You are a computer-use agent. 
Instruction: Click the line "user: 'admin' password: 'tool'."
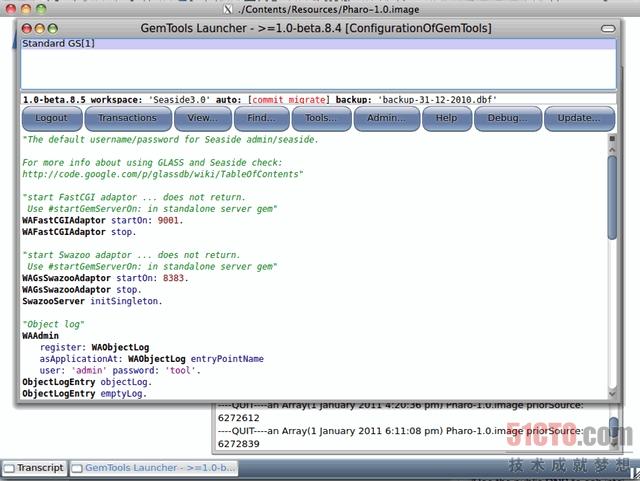point(120,370)
